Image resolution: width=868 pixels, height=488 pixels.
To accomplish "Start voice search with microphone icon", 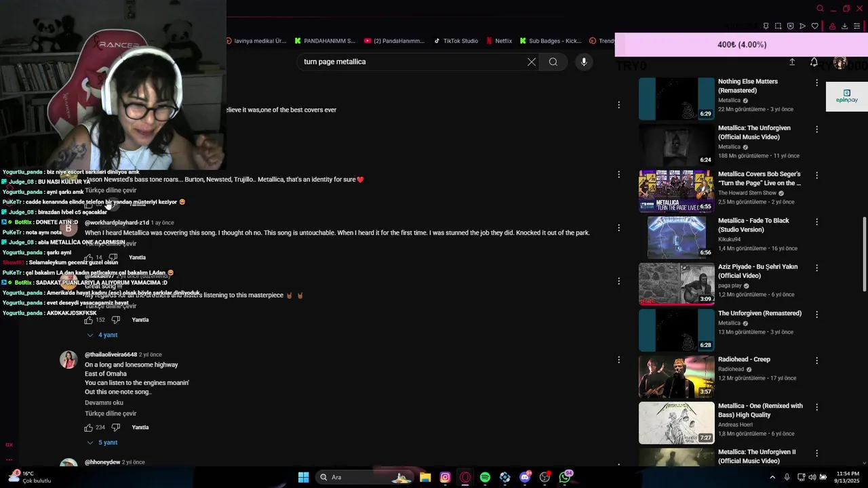I will (x=584, y=62).
